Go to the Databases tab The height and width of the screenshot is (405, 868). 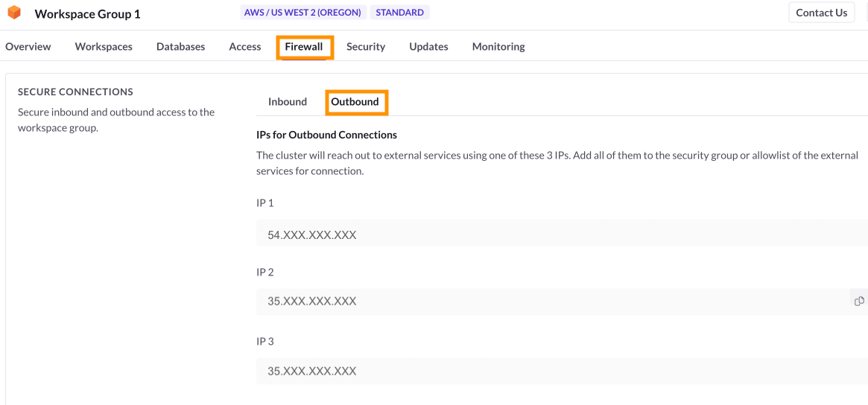pos(180,46)
